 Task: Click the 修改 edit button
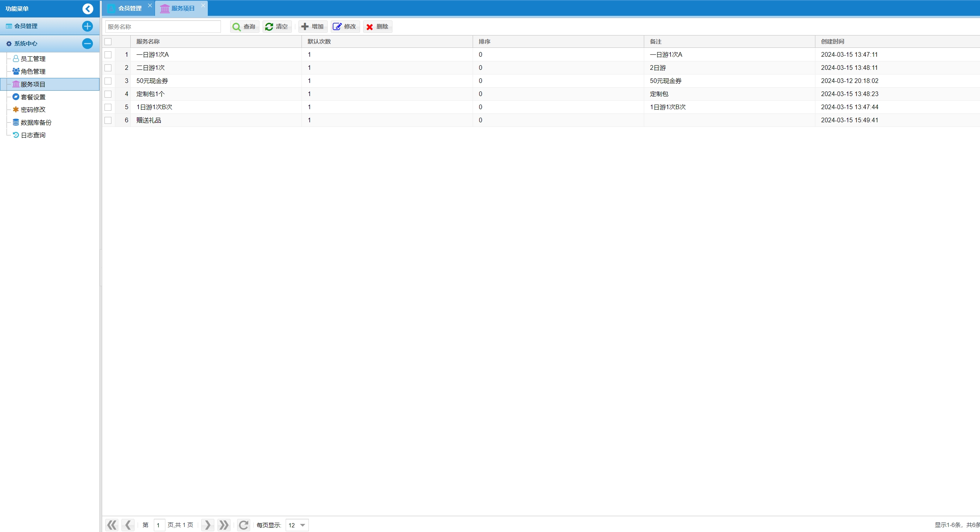click(x=345, y=27)
